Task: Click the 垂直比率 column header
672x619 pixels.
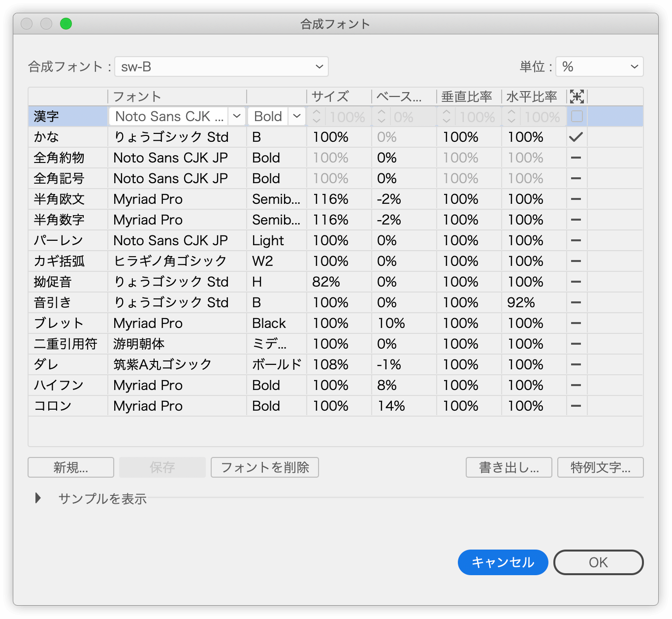Action: coord(467,97)
